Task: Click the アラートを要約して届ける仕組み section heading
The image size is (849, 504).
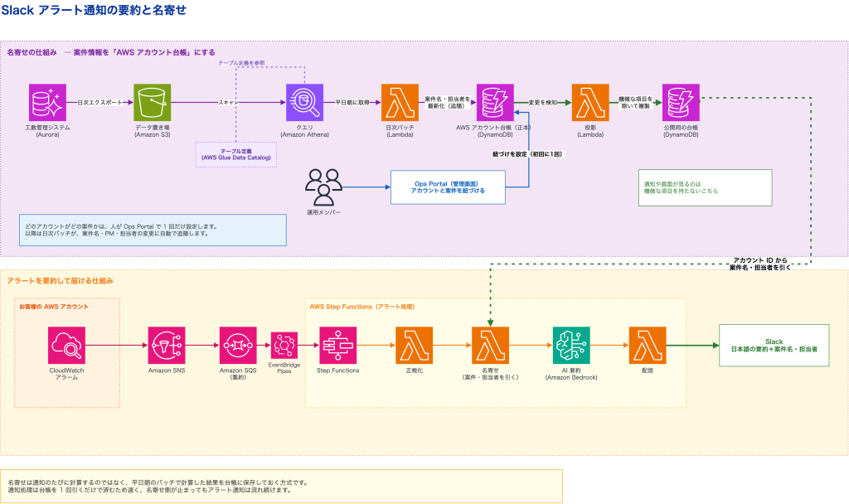Action: [x=60, y=281]
